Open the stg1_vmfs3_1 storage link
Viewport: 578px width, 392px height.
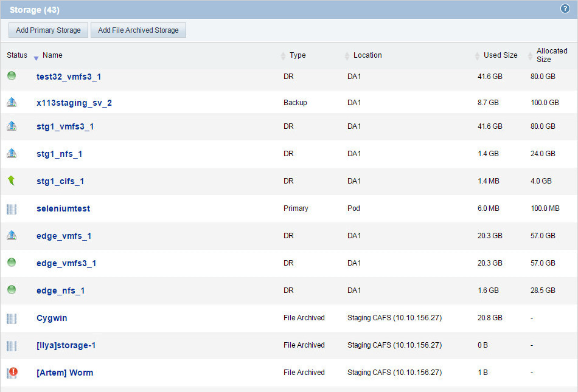coord(65,126)
